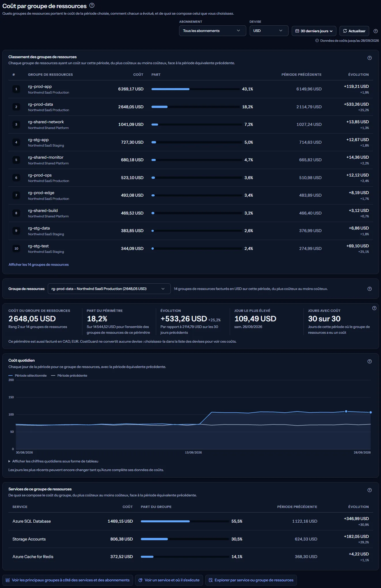The image size is (381, 588).
Task: Open help for Services de ce groupe de ressources
Action: pos(370,490)
